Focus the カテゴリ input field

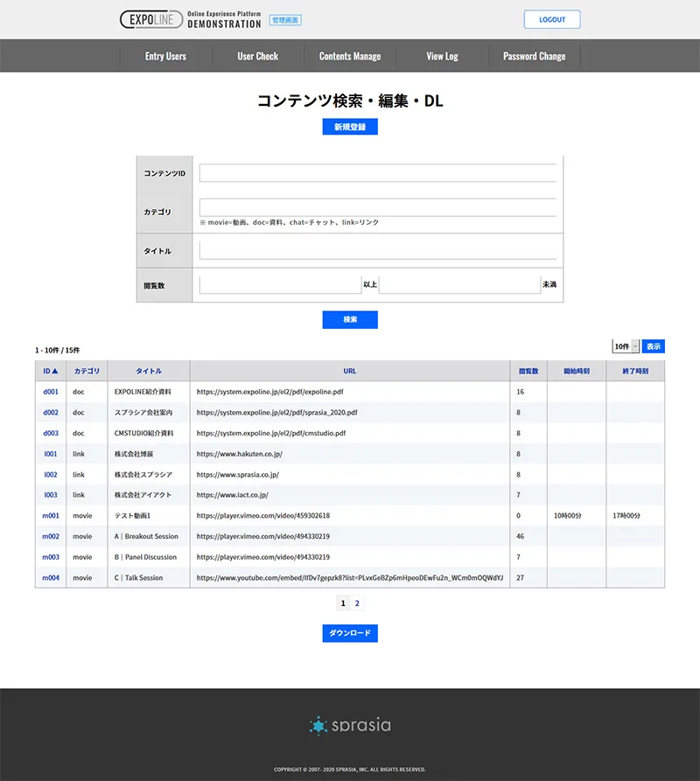pyautogui.click(x=378, y=207)
